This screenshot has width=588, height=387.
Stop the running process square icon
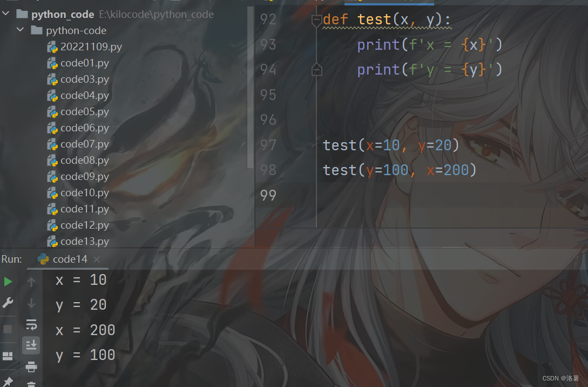8,329
